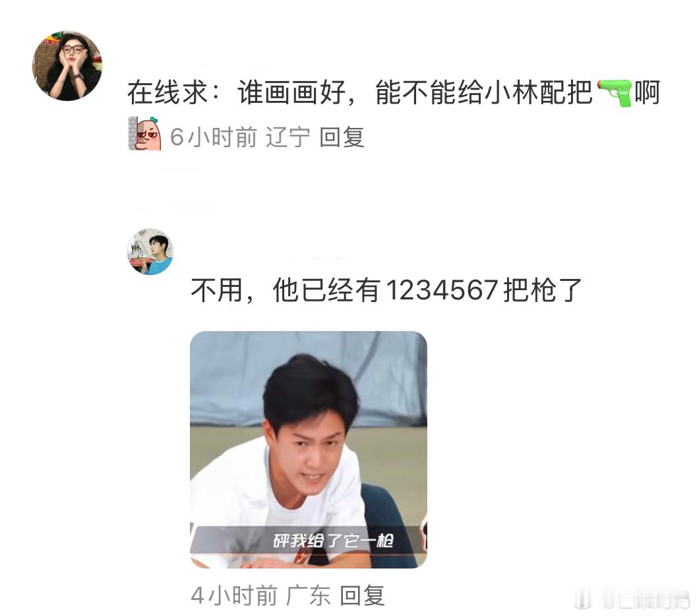Click the number 1234567 in the reply
The height and width of the screenshot is (616, 697).
(441, 290)
